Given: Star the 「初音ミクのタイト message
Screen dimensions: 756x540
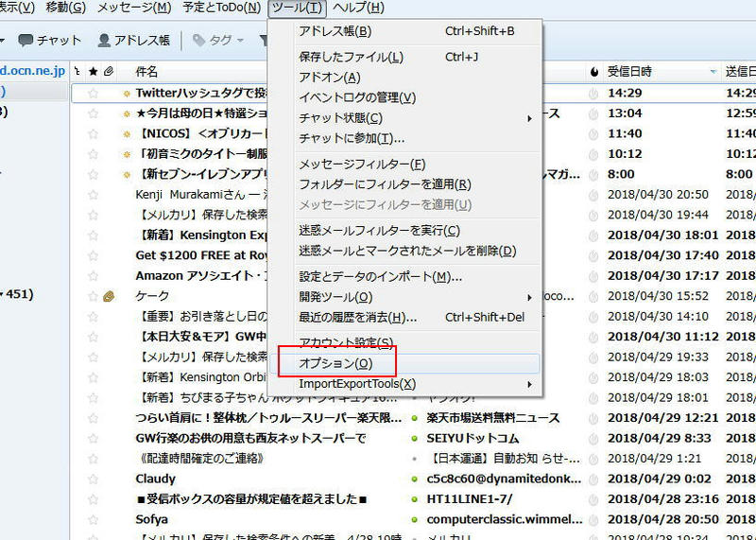Looking at the screenshot, I should coord(93,154).
